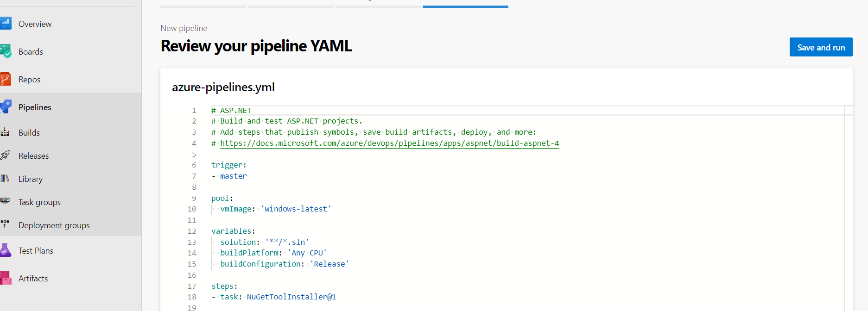Click the Releases rocket icon
868x311 pixels.
(5, 155)
